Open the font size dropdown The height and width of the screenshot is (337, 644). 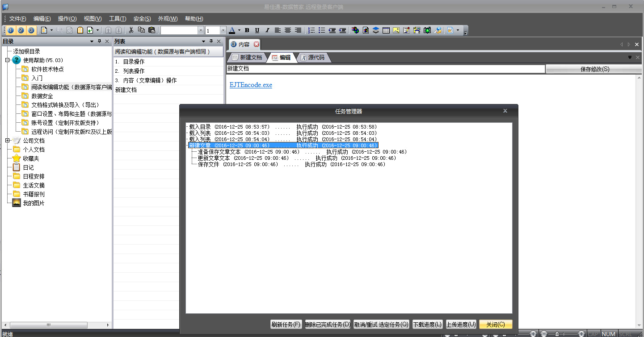click(x=223, y=30)
